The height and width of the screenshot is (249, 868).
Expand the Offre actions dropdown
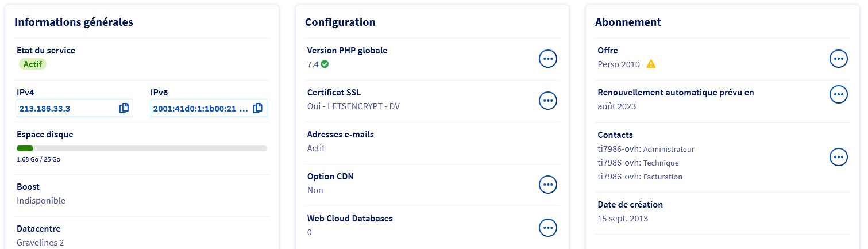tap(838, 59)
